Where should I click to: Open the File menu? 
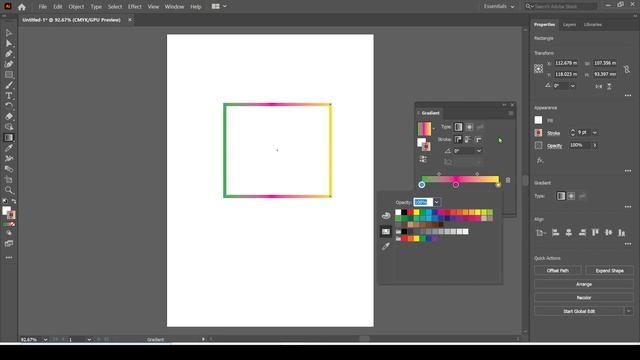(x=42, y=7)
